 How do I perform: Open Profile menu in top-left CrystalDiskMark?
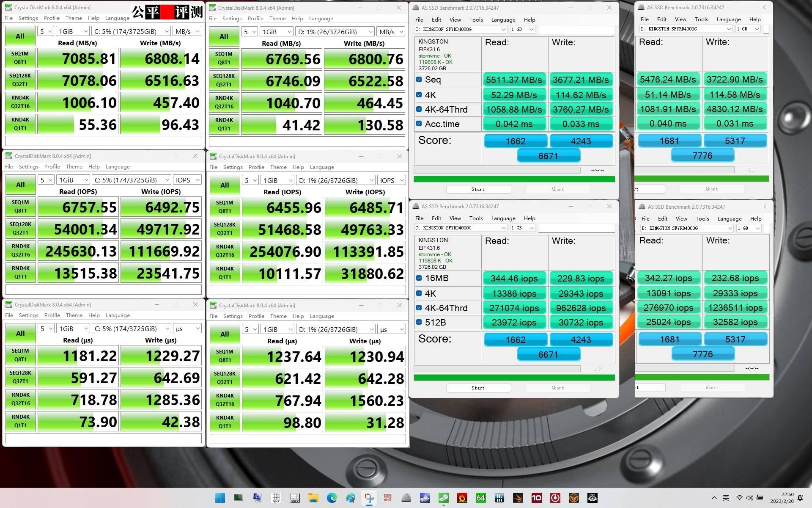click(52, 18)
